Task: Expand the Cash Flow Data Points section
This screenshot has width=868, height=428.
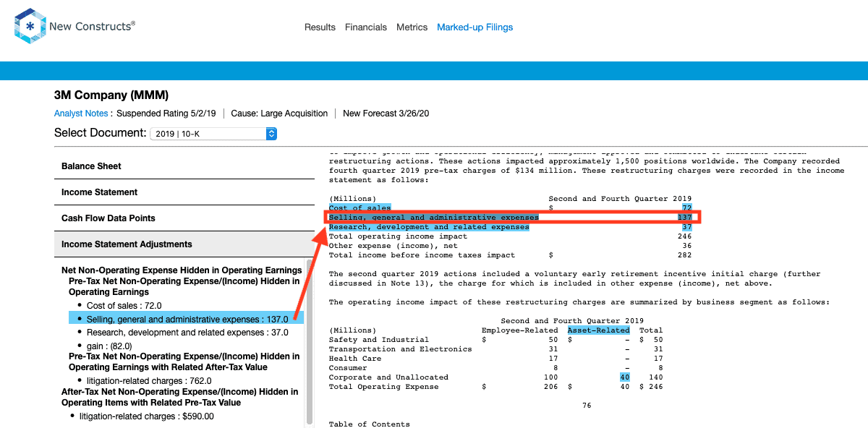Action: pos(184,218)
